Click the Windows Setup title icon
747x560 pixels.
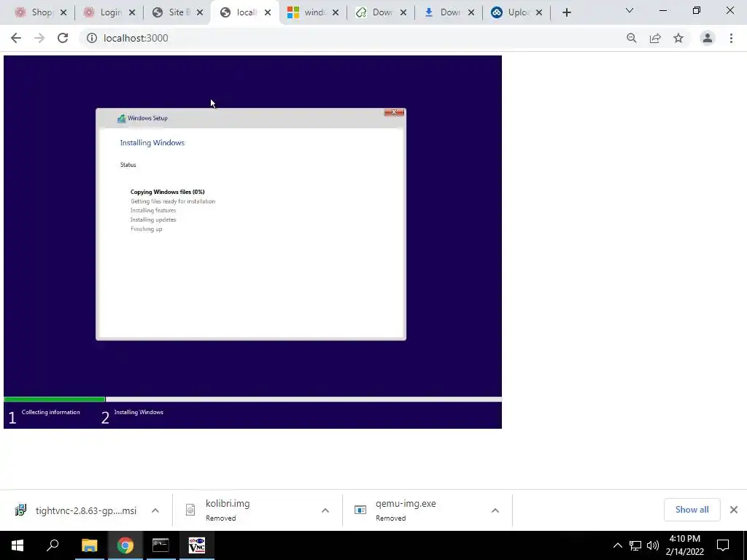coord(122,119)
